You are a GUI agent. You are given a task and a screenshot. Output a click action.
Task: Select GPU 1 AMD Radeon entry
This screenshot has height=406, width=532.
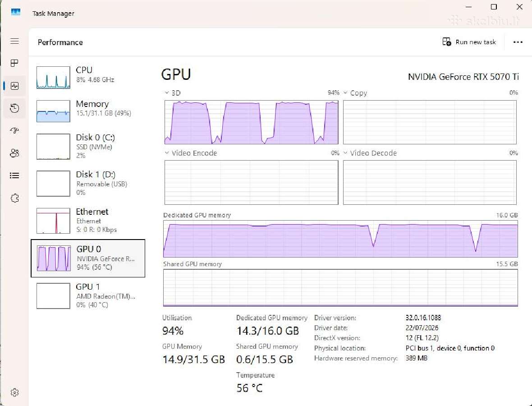88,295
